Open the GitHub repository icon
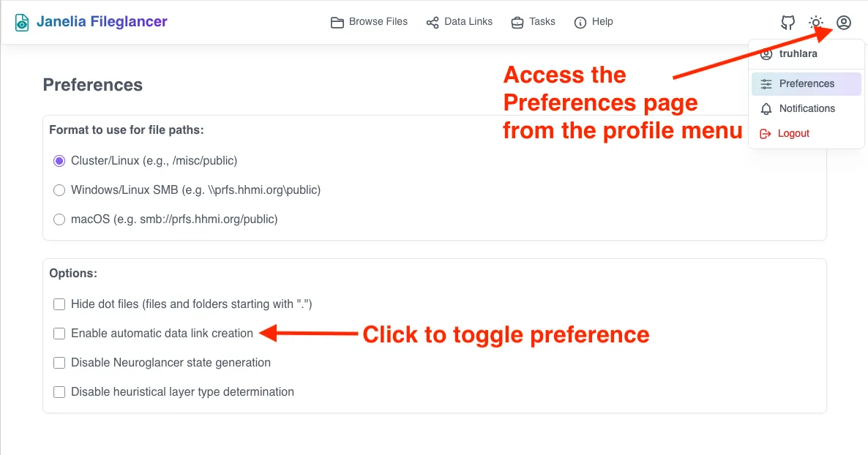This screenshot has height=455, width=868. coord(788,23)
